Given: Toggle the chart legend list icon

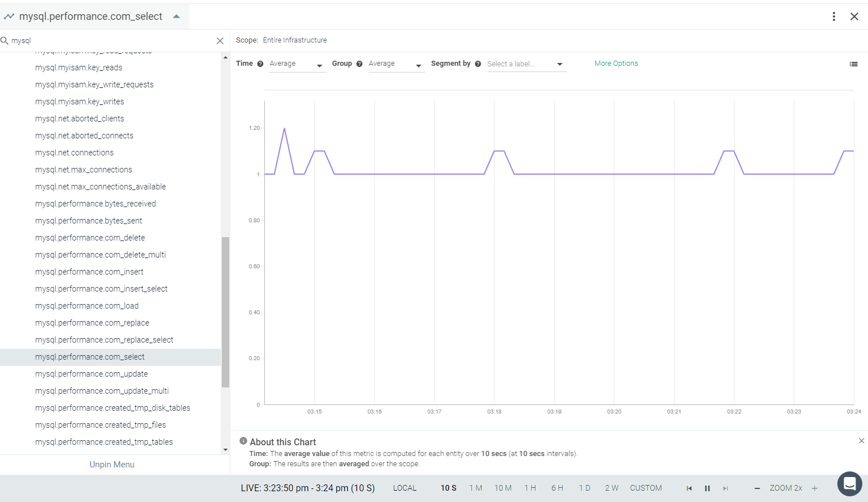Looking at the screenshot, I should click(853, 64).
